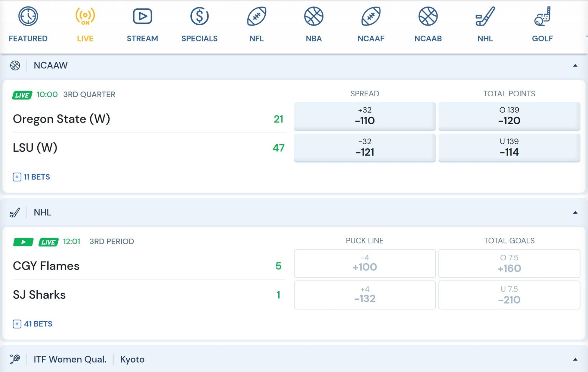Switch to LIVE tab label

tap(85, 38)
